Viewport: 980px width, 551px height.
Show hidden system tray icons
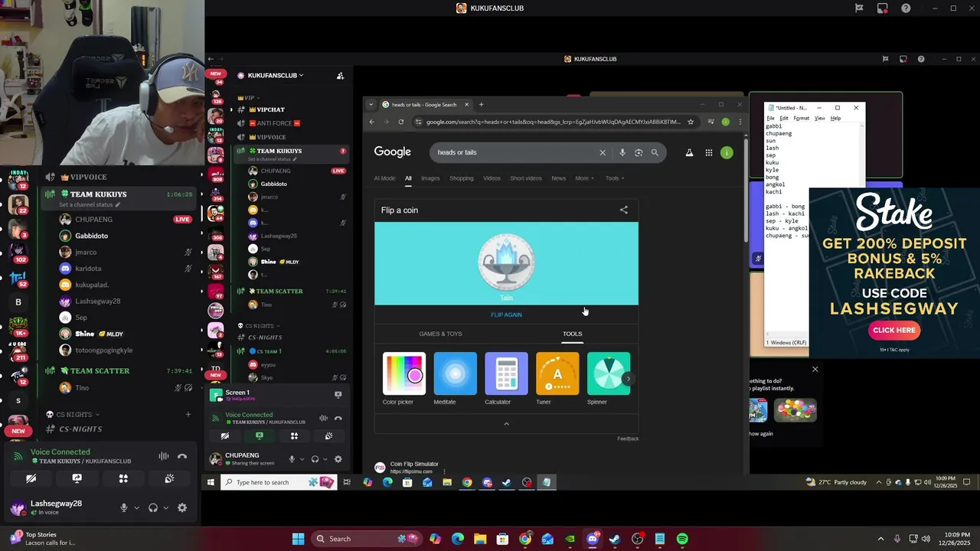(880, 539)
